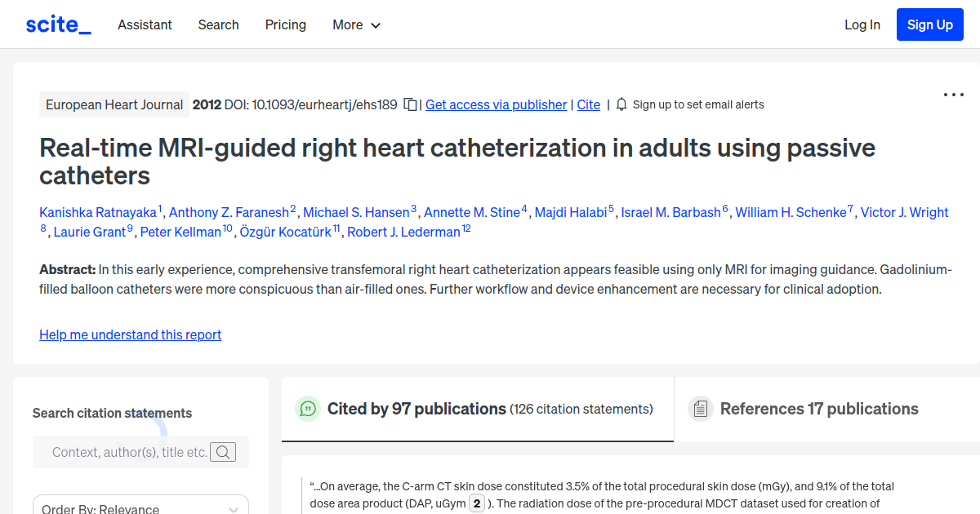The height and width of the screenshot is (514, 980).
Task: Select Pricing in the navigation bar
Action: click(285, 24)
